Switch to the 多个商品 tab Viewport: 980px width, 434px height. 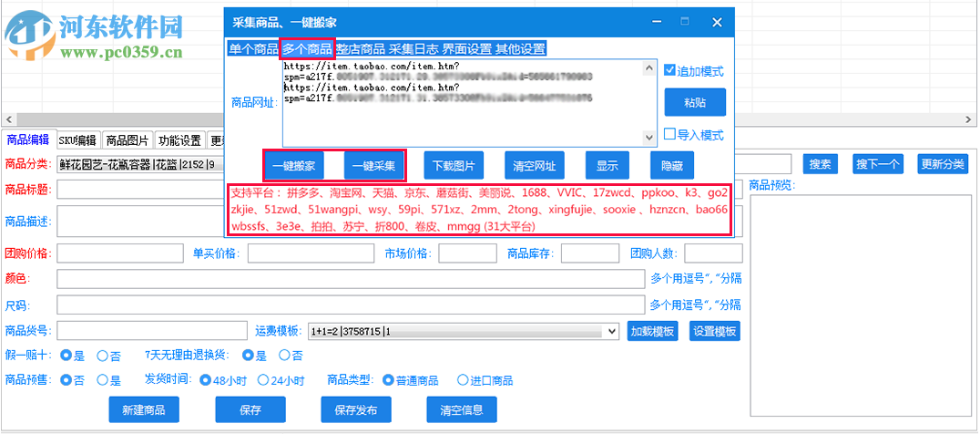click(307, 48)
